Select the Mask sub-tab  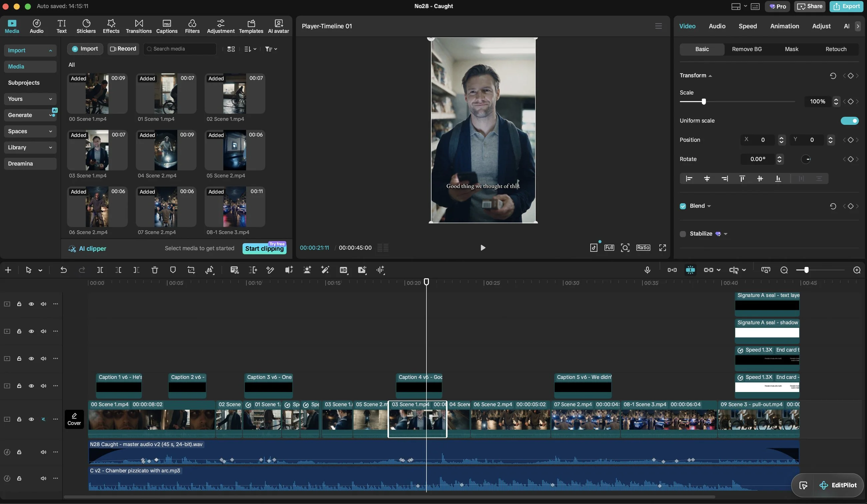pyautogui.click(x=791, y=49)
